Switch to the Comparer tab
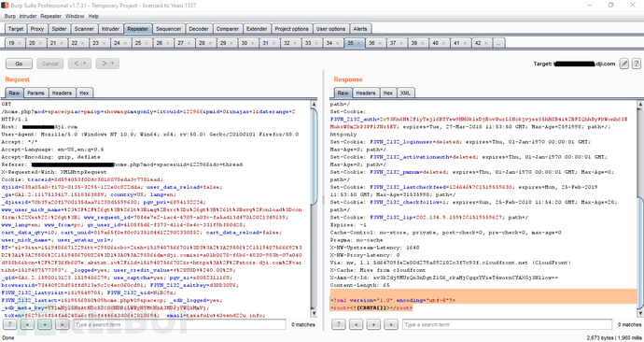This screenshot has height=342, width=644. 228,29
